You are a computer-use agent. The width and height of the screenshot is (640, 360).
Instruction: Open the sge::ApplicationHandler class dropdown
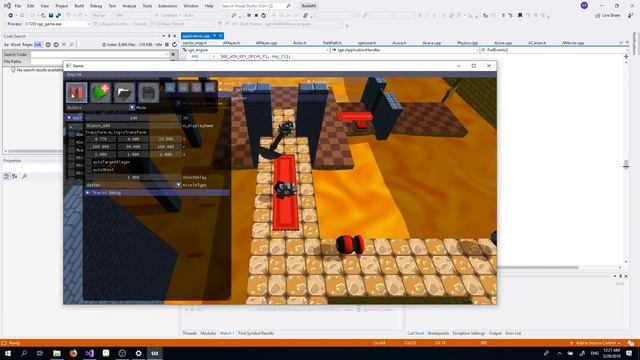click(404, 50)
